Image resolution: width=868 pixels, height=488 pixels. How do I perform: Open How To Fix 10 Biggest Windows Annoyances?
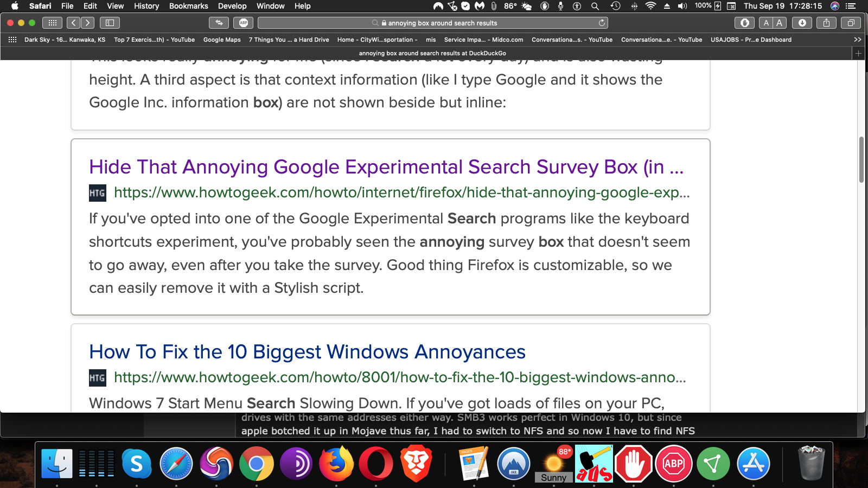point(307,352)
